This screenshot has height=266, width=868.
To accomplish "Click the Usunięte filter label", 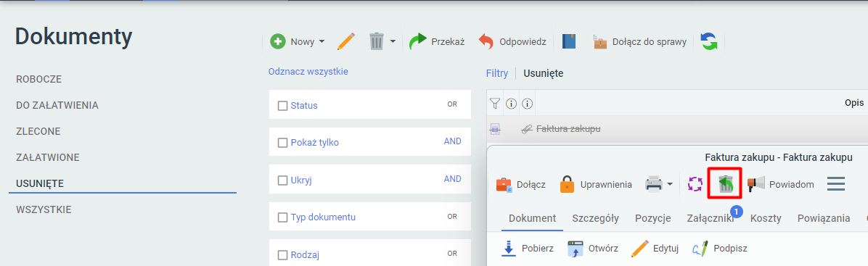I will click(x=544, y=73).
